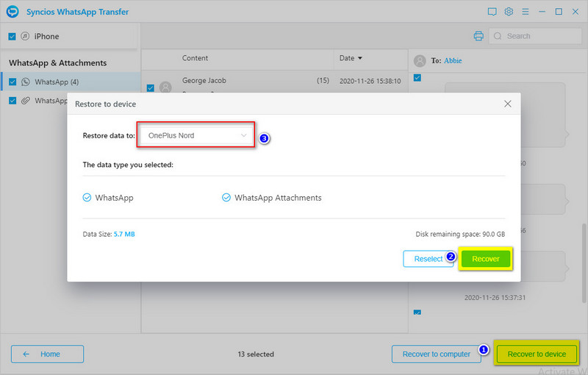Toggle the WhatsApp (4) checkbox
The image size is (588, 375).
[x=12, y=82]
